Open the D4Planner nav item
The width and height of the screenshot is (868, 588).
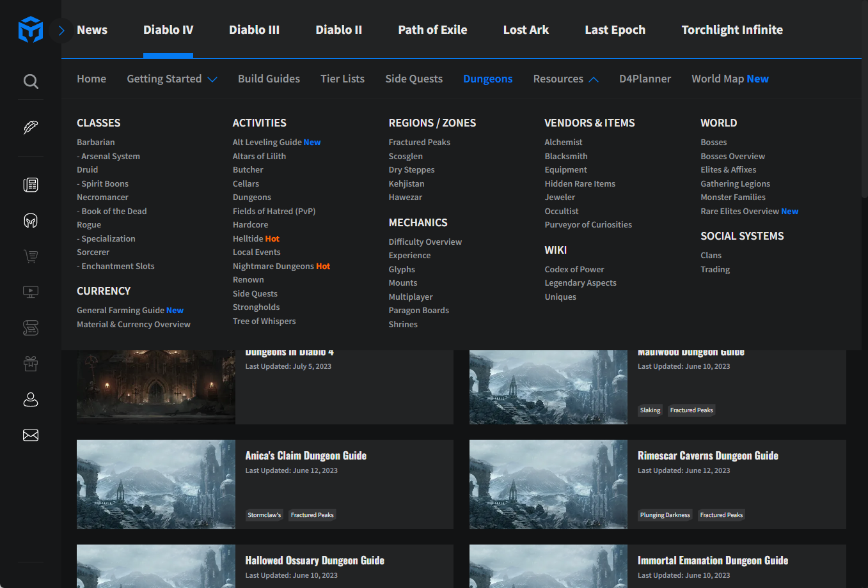point(645,79)
